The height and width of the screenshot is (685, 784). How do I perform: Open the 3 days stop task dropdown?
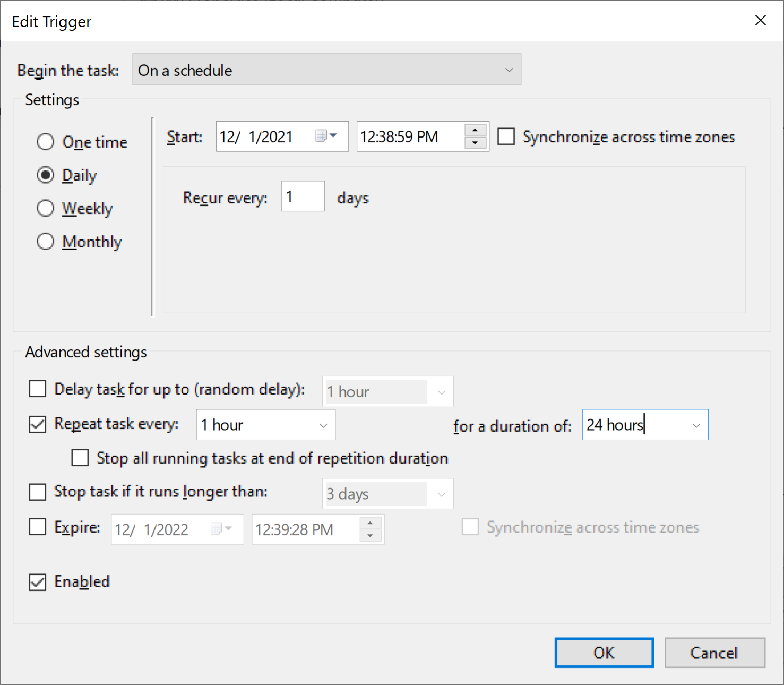(x=387, y=494)
